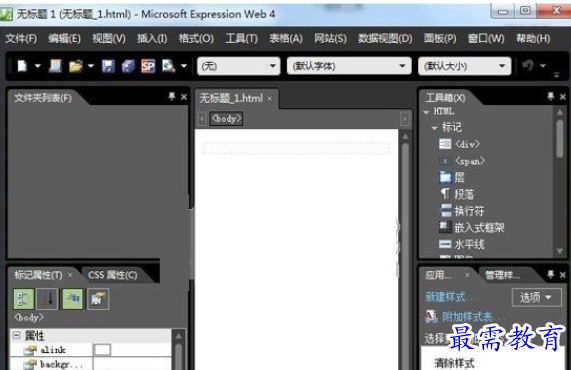
Task: Select the alink property row
Action: click(x=90, y=350)
